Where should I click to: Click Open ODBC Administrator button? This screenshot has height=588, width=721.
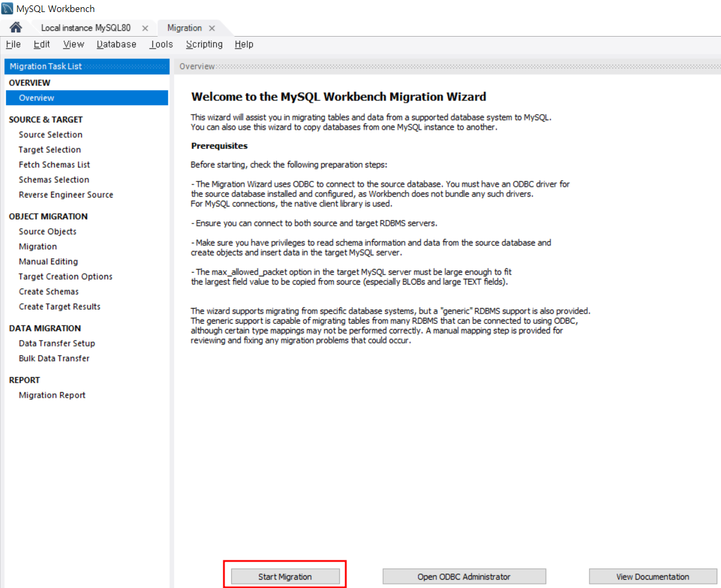point(464,577)
